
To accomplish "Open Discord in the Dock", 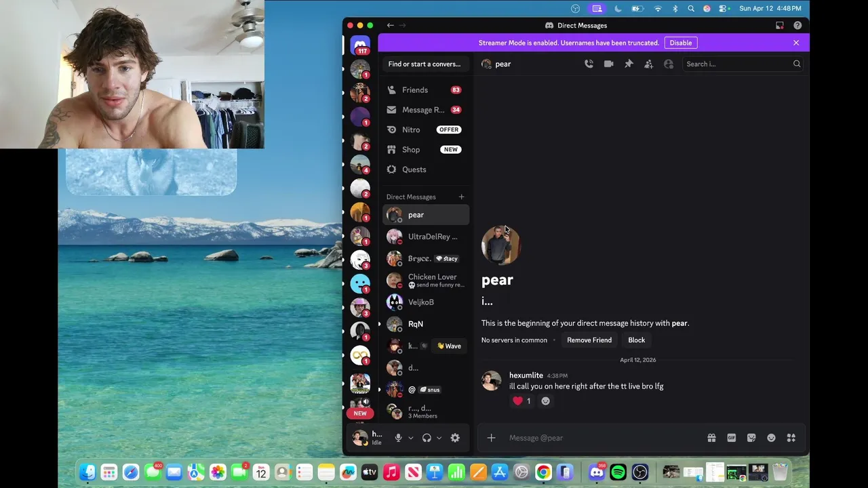I will coord(596,472).
